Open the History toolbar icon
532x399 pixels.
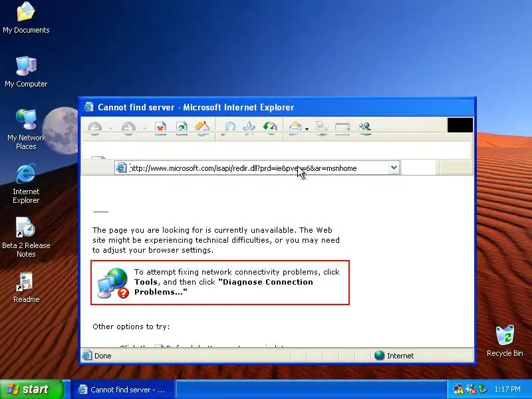point(271,128)
